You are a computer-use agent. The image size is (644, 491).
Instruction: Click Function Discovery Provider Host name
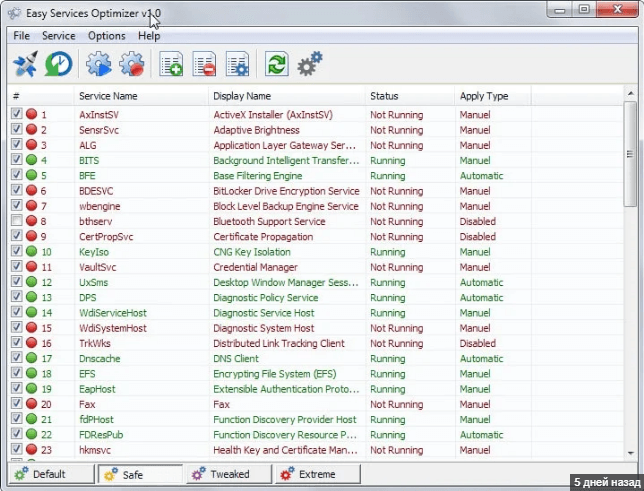pyautogui.click(x=285, y=419)
